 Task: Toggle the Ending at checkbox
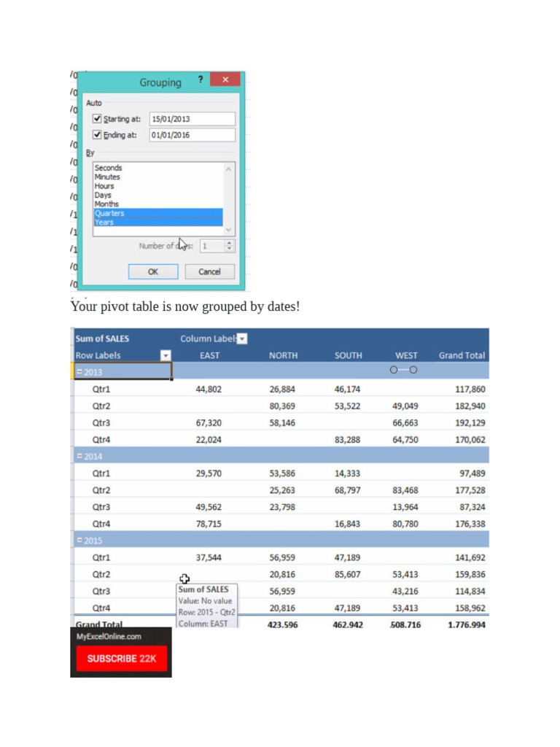[97, 135]
